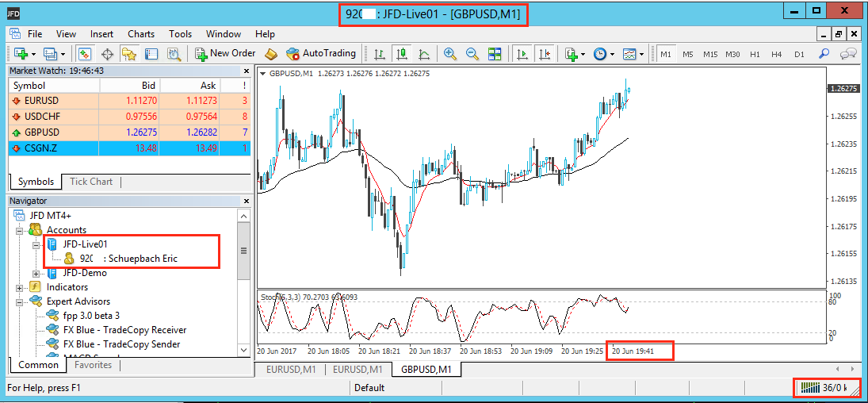
Task: Zoom in on the chart
Action: (450, 53)
